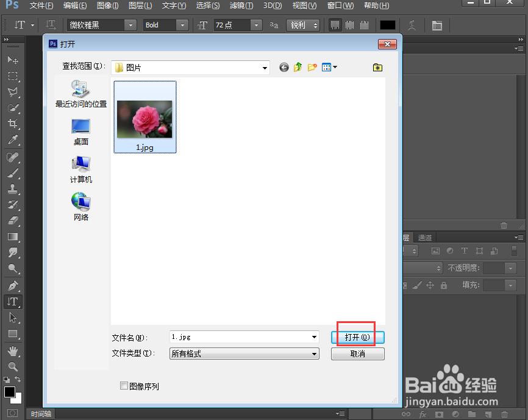This screenshot has height=420, width=528.
Task: Toggle text orientation in options bar
Action: (x=51, y=25)
